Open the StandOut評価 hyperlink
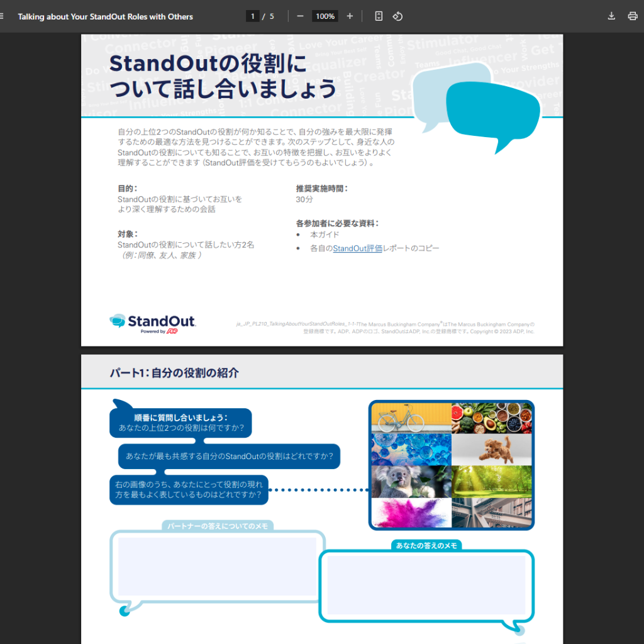Screen dimensions: 644x644 coord(357,248)
